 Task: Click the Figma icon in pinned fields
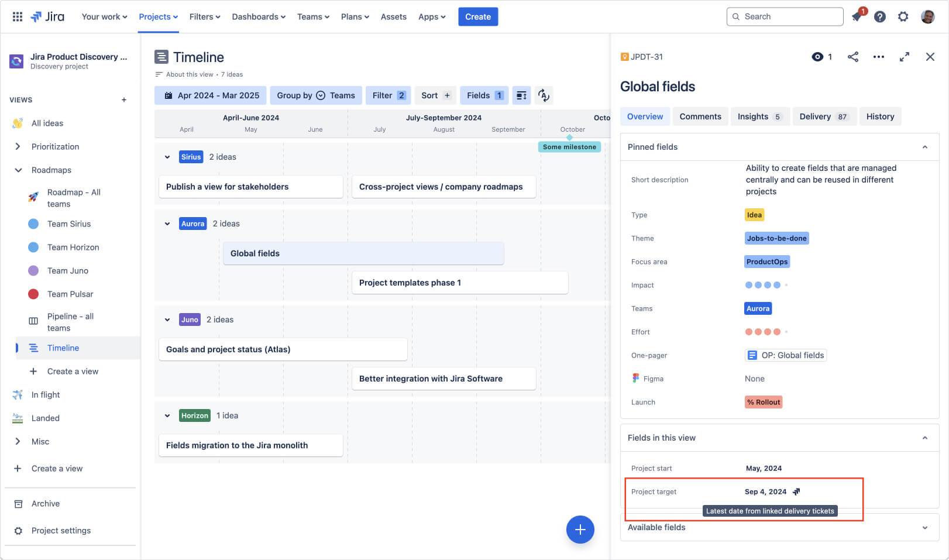coord(636,379)
